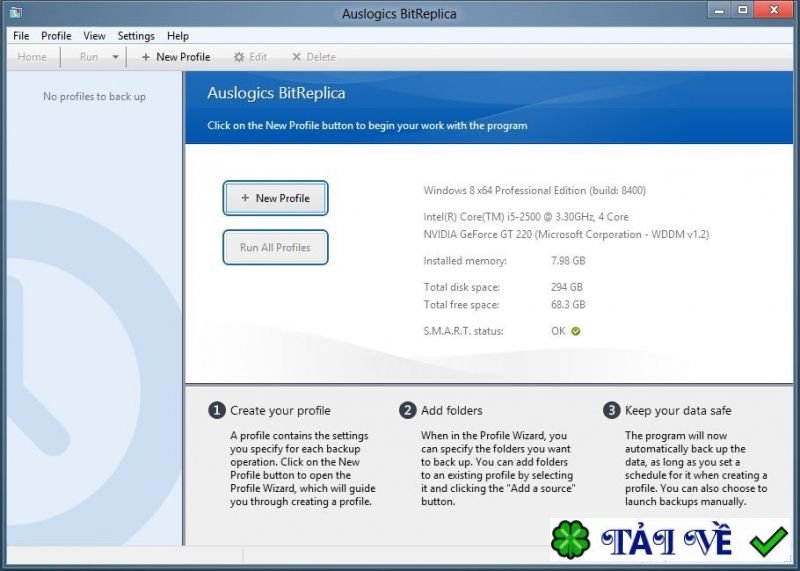This screenshot has height=571, width=800.
Task: Click the 'Add folders' heading
Action: point(452,411)
